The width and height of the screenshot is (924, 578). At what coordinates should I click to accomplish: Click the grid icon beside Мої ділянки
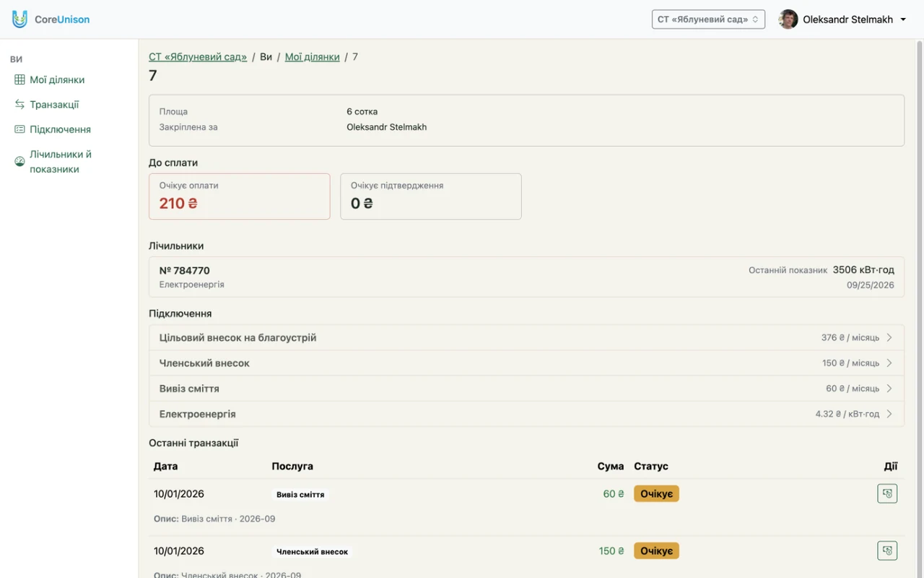(x=19, y=79)
